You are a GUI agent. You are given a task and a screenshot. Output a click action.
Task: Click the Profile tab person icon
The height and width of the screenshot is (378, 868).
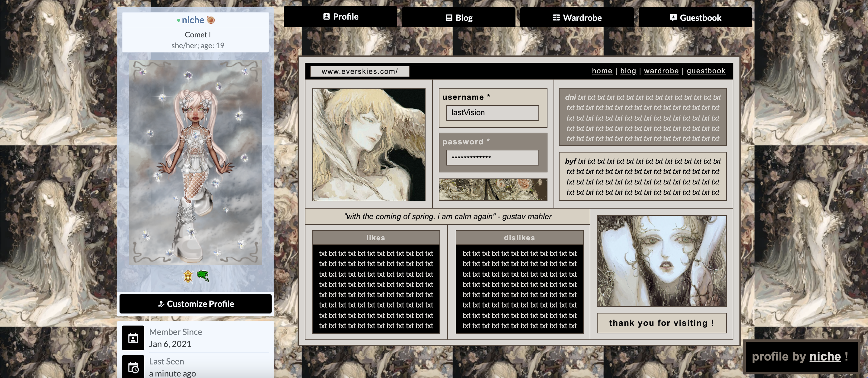(326, 17)
